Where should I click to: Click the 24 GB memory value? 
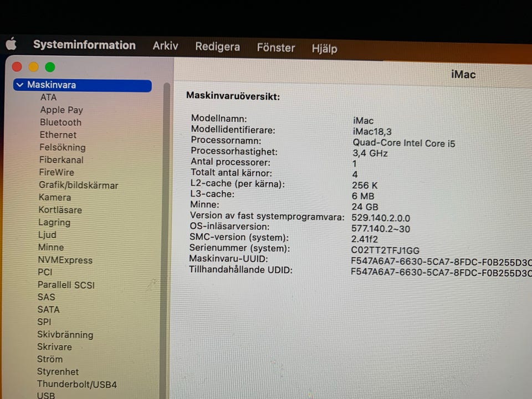[365, 207]
